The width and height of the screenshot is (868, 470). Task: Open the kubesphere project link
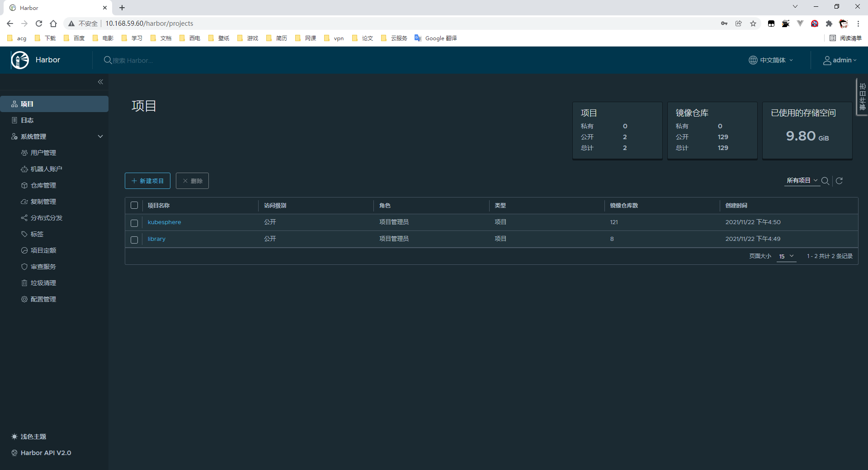pos(164,222)
